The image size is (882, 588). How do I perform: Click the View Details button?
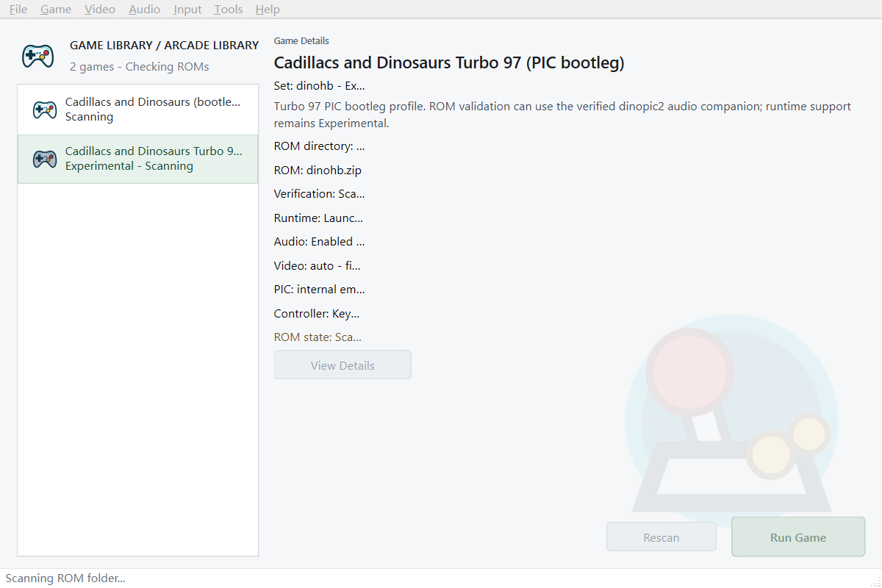click(343, 365)
